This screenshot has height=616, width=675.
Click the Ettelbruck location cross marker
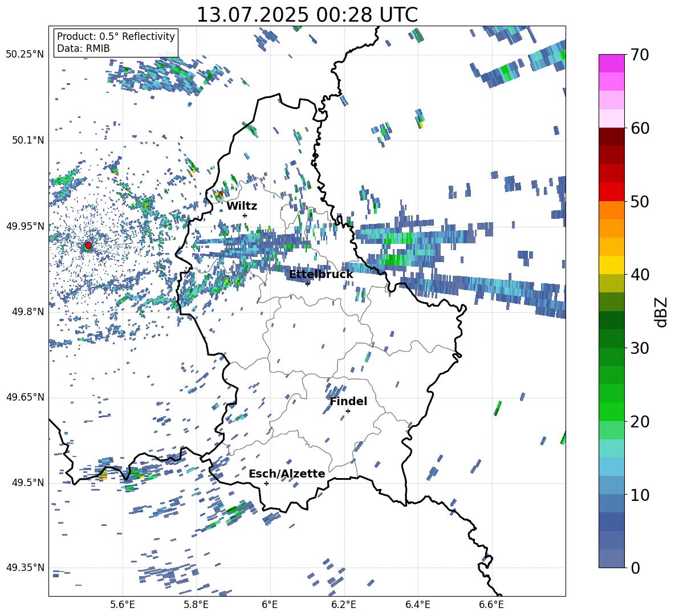[307, 283]
